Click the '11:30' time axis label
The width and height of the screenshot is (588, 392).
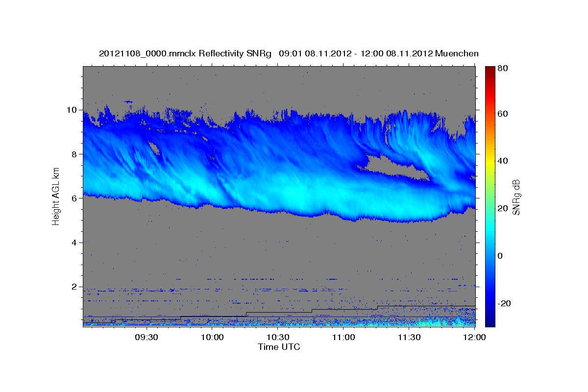pos(409,337)
